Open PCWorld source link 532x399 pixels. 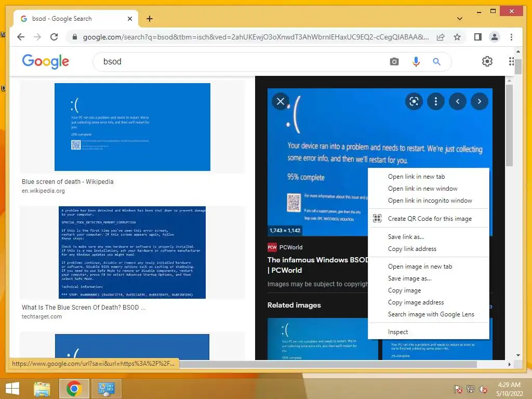click(285, 247)
